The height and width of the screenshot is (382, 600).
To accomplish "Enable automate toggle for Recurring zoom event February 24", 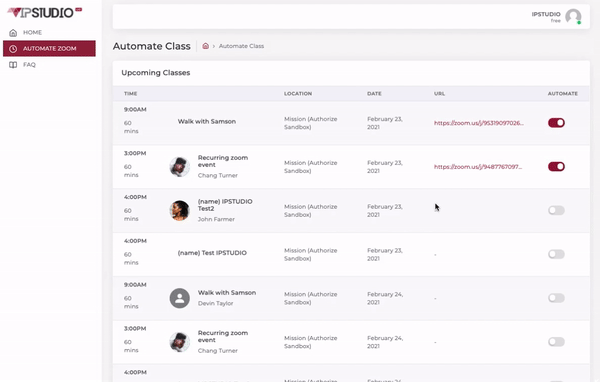I will tap(556, 342).
